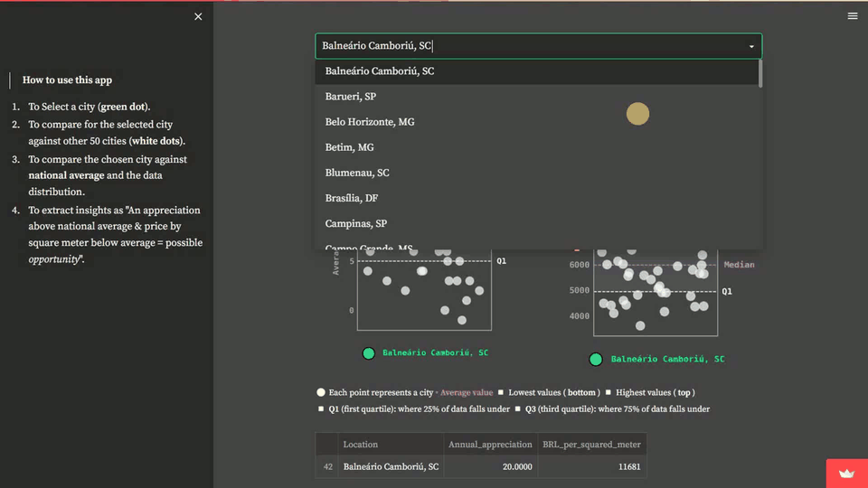This screenshot has width=868, height=488.
Task: Click the city search input field
Action: click(524, 46)
